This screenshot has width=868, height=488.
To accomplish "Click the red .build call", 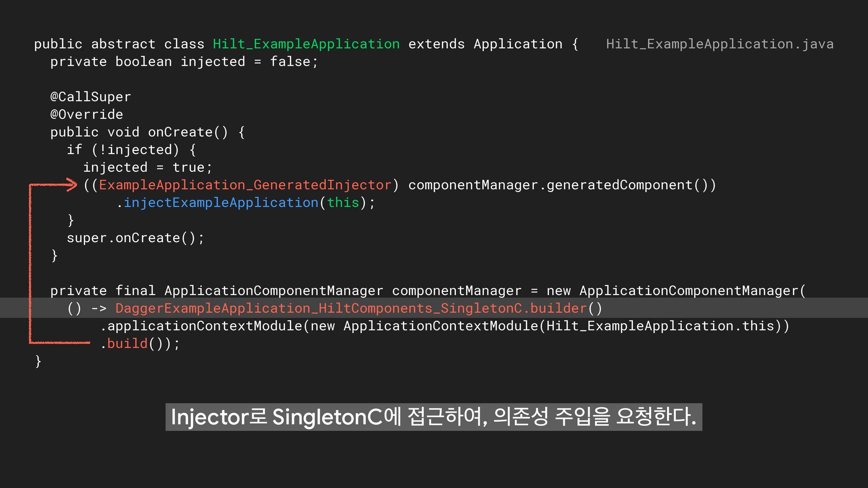I will 127,343.
